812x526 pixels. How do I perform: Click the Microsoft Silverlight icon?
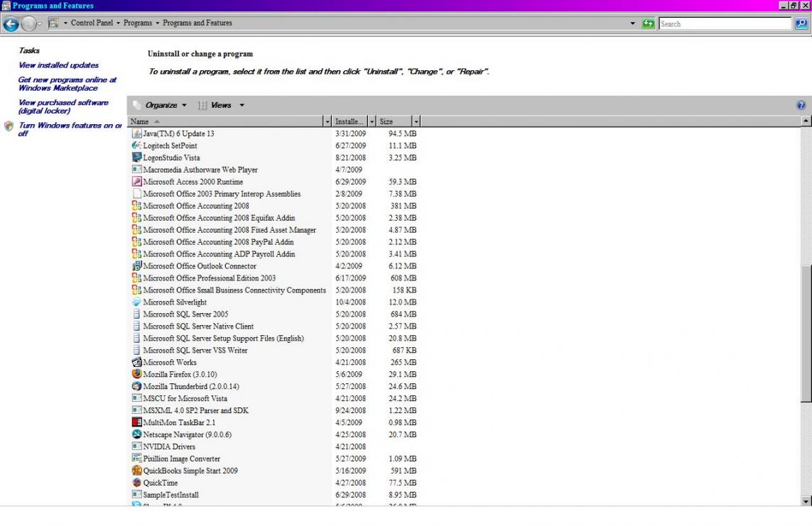pos(136,302)
